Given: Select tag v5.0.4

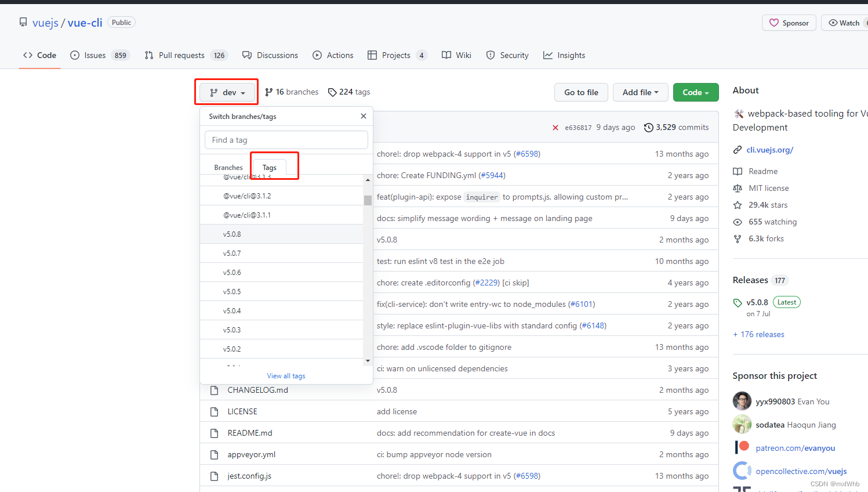Looking at the screenshot, I should pyautogui.click(x=282, y=310).
